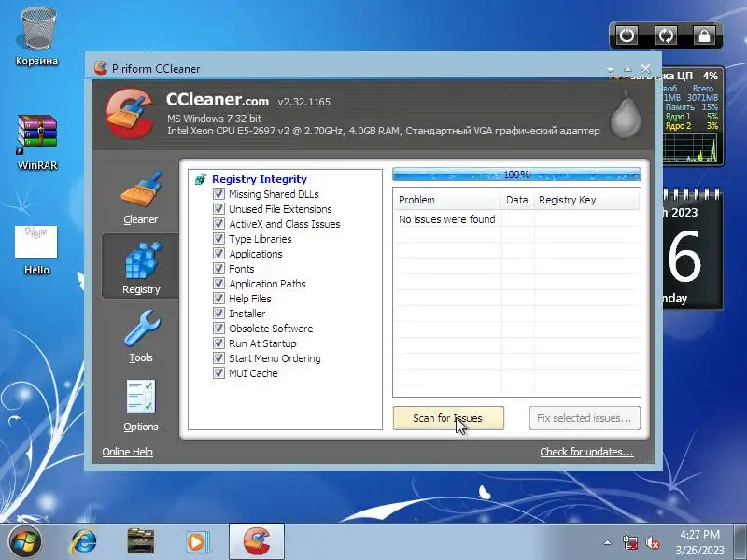Click the MS Windows 7 32-bit text

(x=214, y=119)
